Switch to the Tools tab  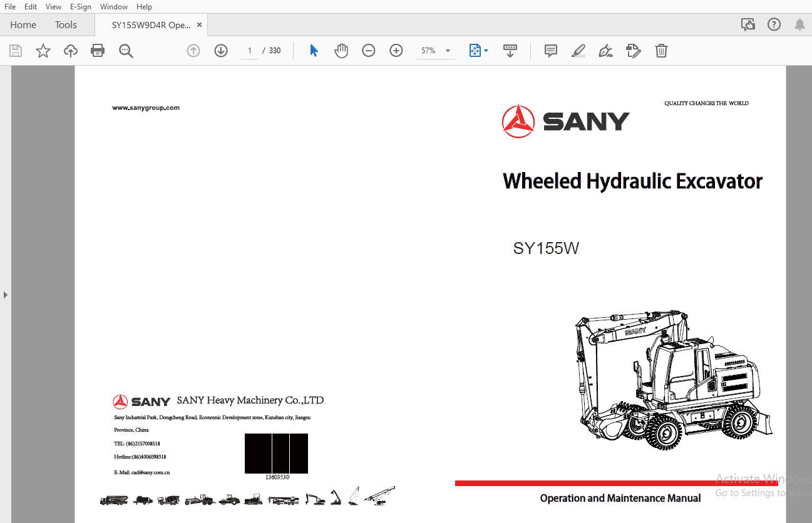coord(66,25)
